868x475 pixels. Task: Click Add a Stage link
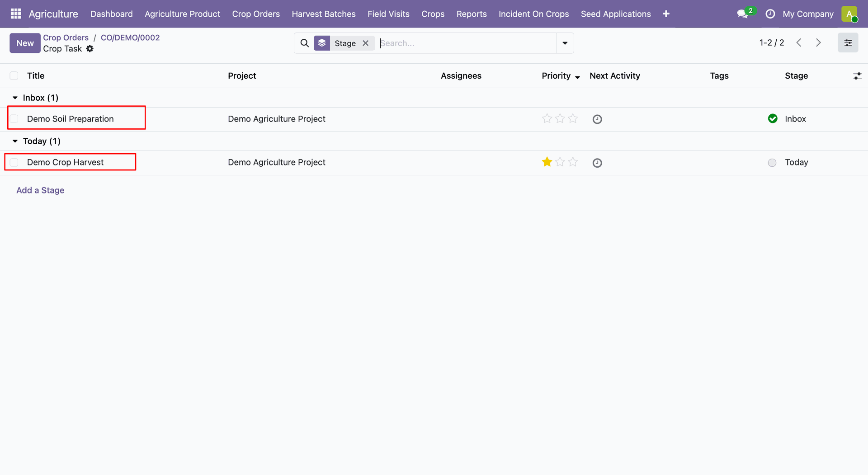(40, 190)
